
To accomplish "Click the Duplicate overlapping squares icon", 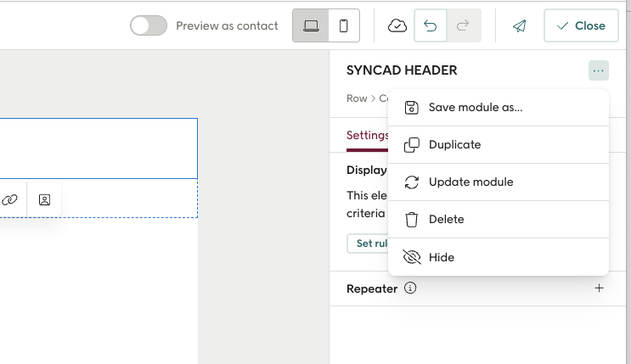I will [x=411, y=145].
